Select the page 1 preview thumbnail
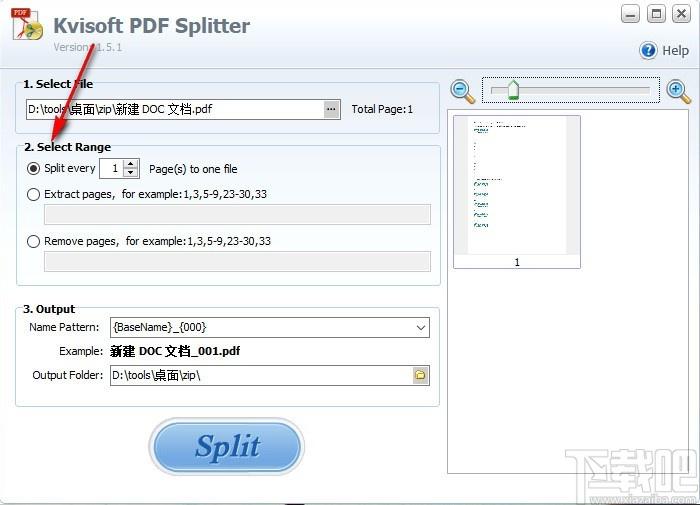The image size is (700, 505). click(517, 192)
